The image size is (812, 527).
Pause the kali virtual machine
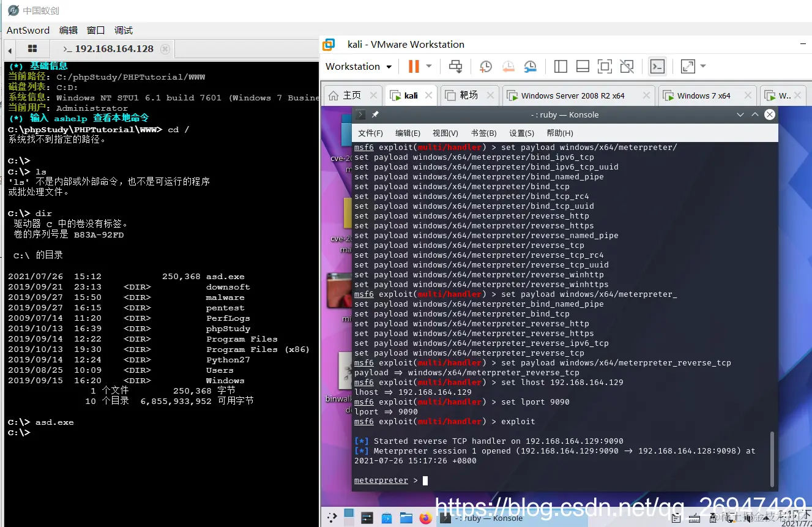click(x=414, y=66)
